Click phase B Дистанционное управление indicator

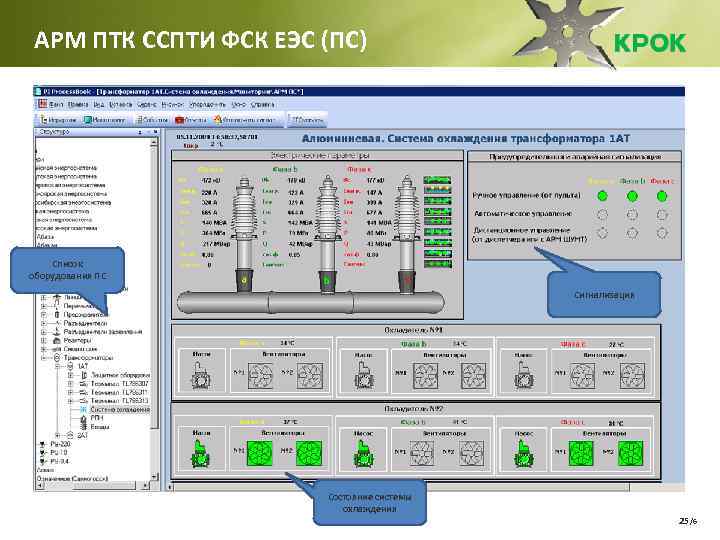[632, 233]
